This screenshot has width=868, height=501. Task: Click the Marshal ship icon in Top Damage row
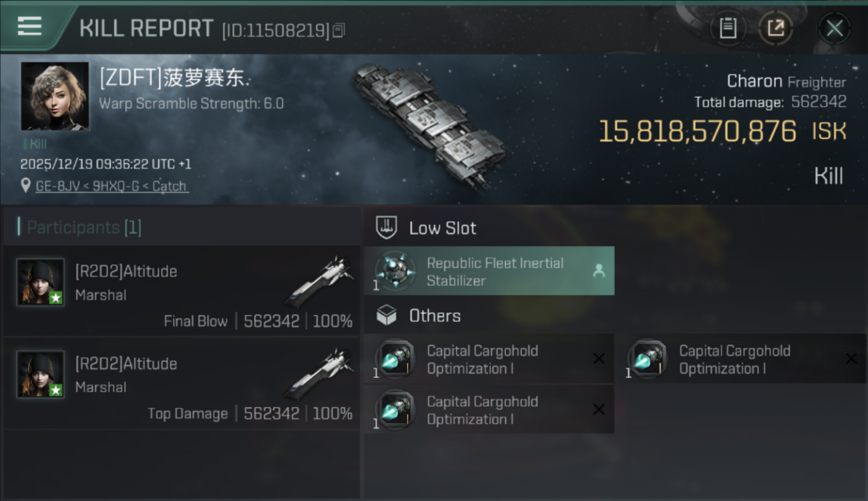pyautogui.click(x=318, y=373)
